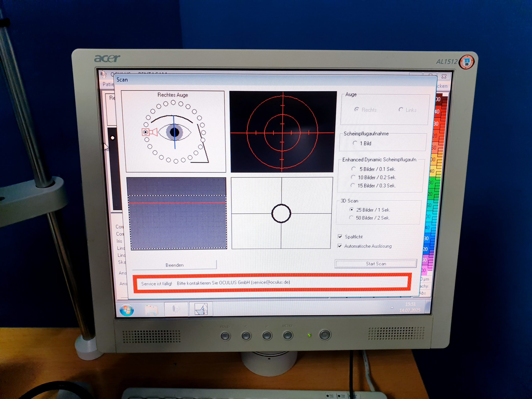Viewport: 532px width, 399px height.
Task: Enable the Links eye option
Action: tap(401, 110)
